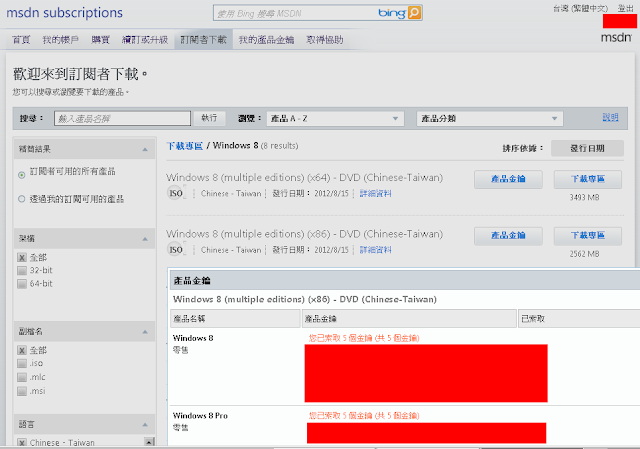Click 下載專區 button for x64 DVD
This screenshot has height=449, width=640.
588,179
